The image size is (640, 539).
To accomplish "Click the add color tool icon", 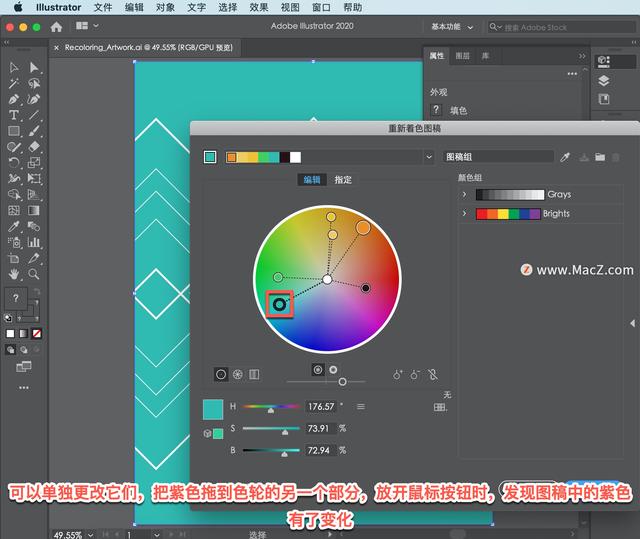I will pos(398,374).
